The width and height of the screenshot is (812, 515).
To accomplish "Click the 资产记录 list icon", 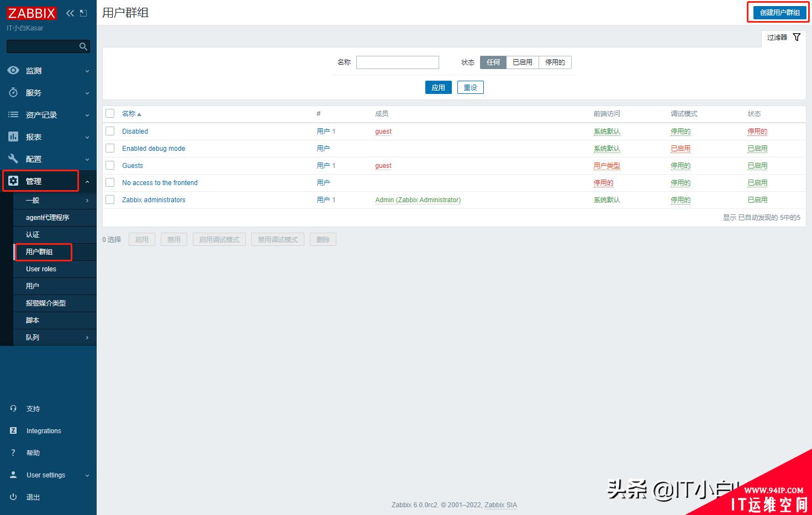I will tap(13, 115).
